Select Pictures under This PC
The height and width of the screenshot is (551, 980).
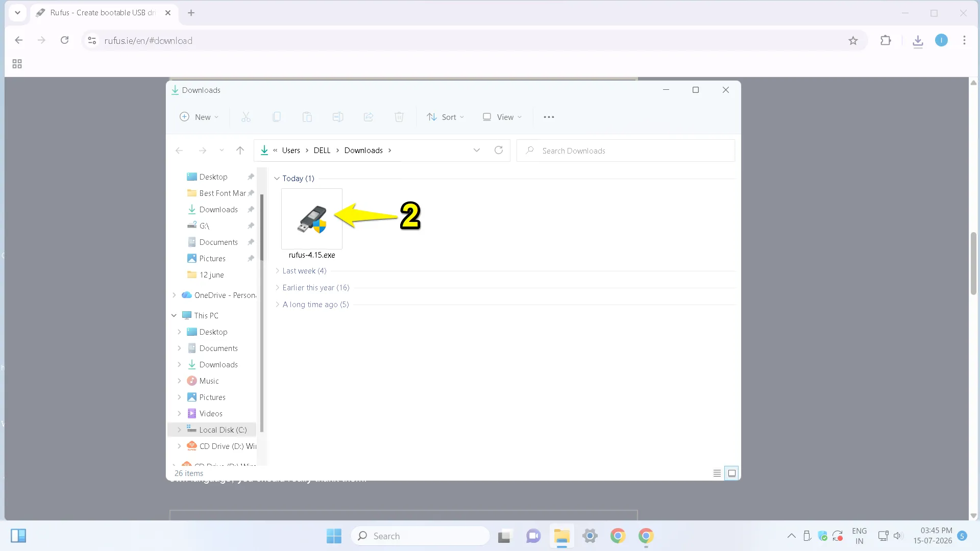click(212, 397)
